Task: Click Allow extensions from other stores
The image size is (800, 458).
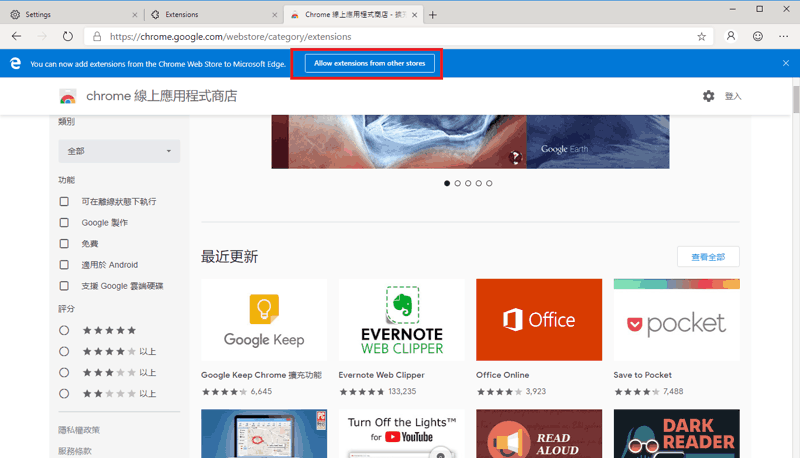Action: point(370,63)
